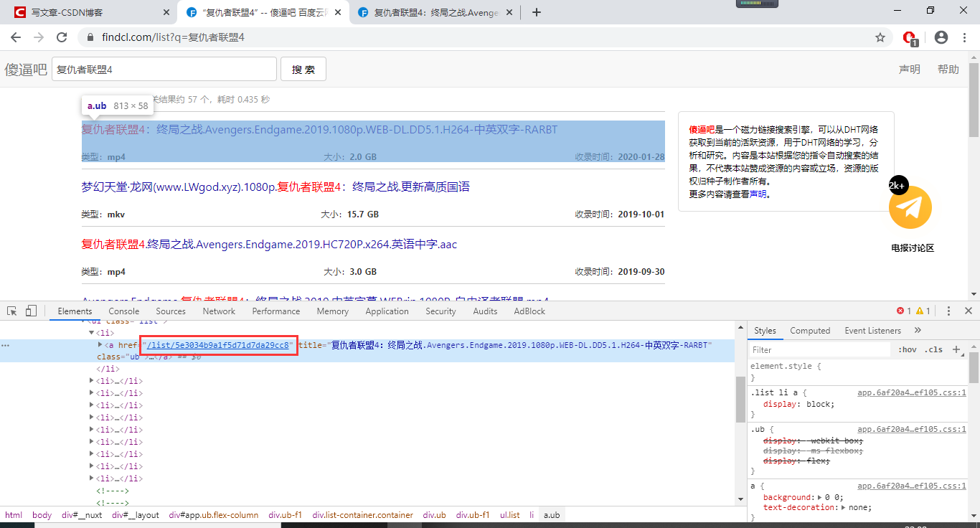Viewport: 980px width, 528px height.
Task: Toggle the .cls element classes option
Action: pos(934,349)
